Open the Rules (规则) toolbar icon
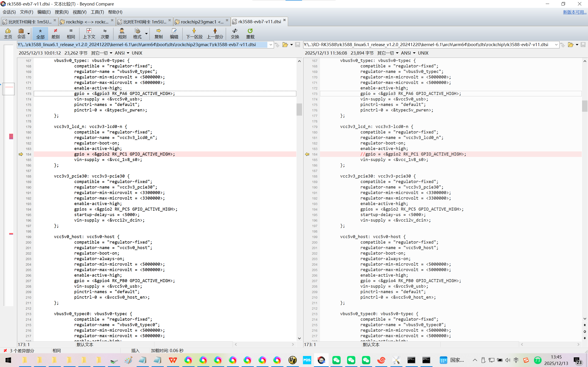588x367 pixels. pyautogui.click(x=122, y=33)
